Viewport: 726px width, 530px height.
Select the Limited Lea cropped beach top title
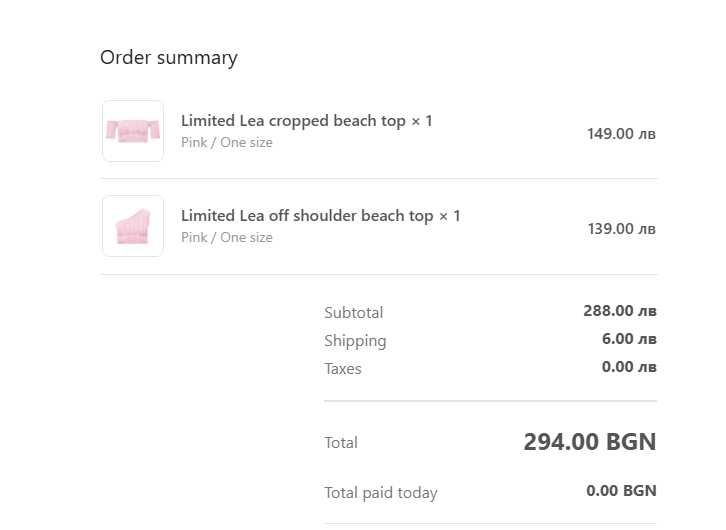click(306, 121)
